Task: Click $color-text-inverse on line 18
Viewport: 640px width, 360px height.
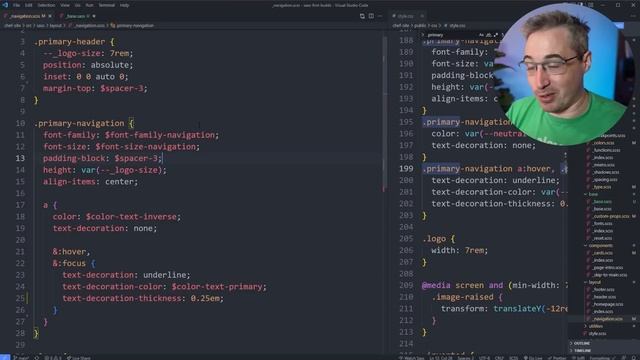Action: click(x=131, y=217)
